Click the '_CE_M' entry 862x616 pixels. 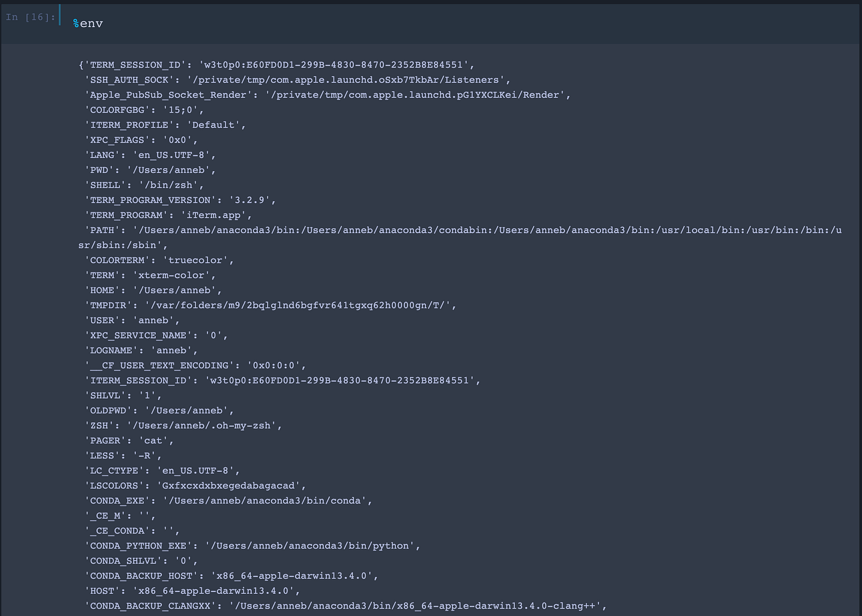(120, 516)
